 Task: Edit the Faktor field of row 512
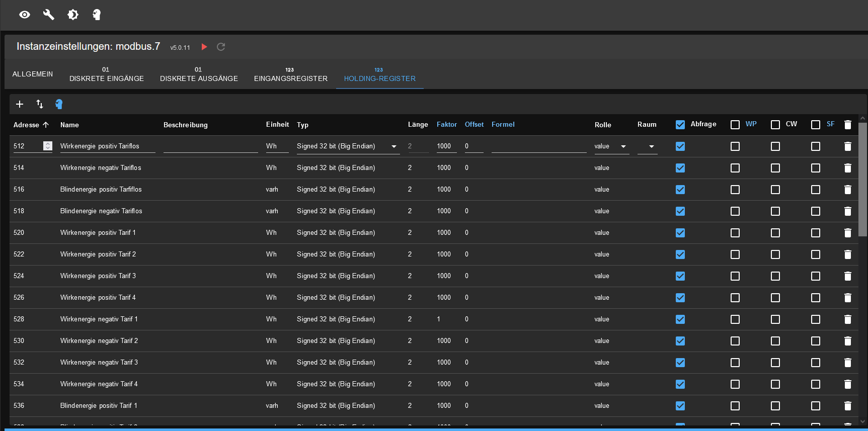click(447, 146)
